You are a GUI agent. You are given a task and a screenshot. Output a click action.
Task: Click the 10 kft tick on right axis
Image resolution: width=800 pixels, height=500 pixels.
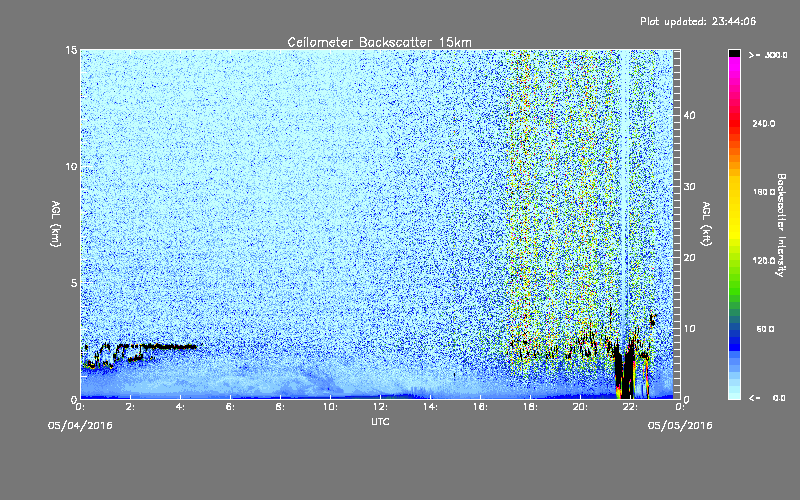pyautogui.click(x=689, y=328)
